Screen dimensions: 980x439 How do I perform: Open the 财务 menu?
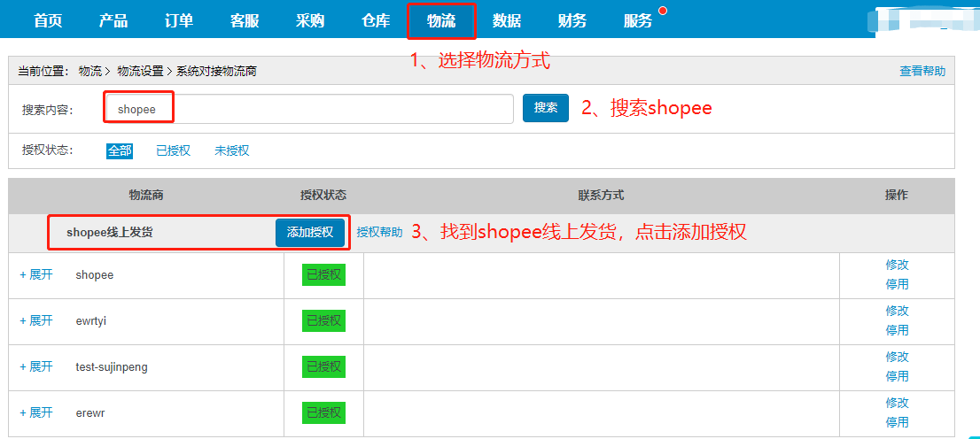tap(572, 20)
